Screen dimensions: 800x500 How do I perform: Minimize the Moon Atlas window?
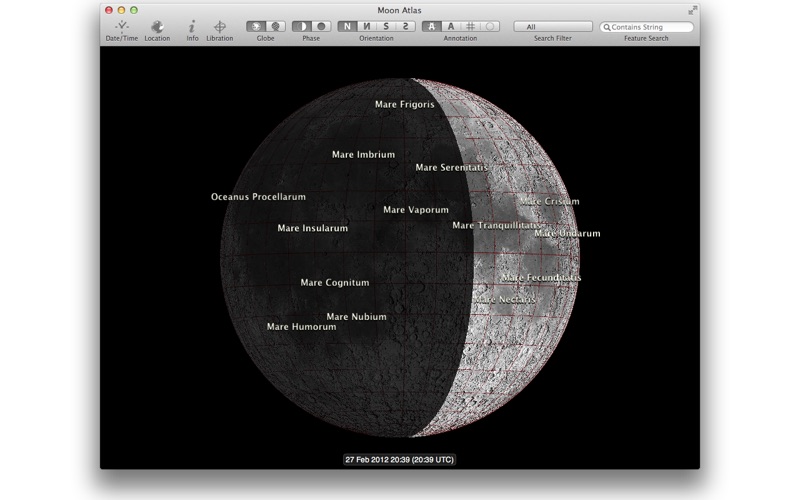click(121, 10)
